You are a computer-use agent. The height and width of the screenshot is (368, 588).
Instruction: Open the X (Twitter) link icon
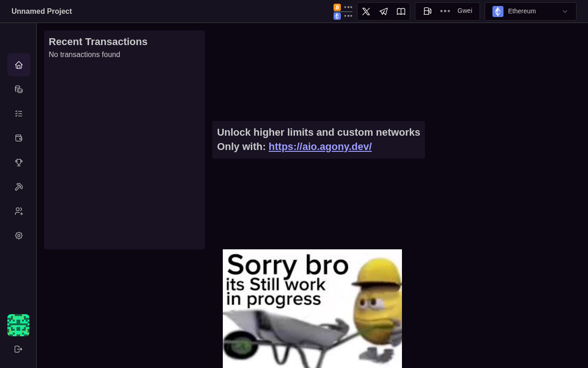366,11
